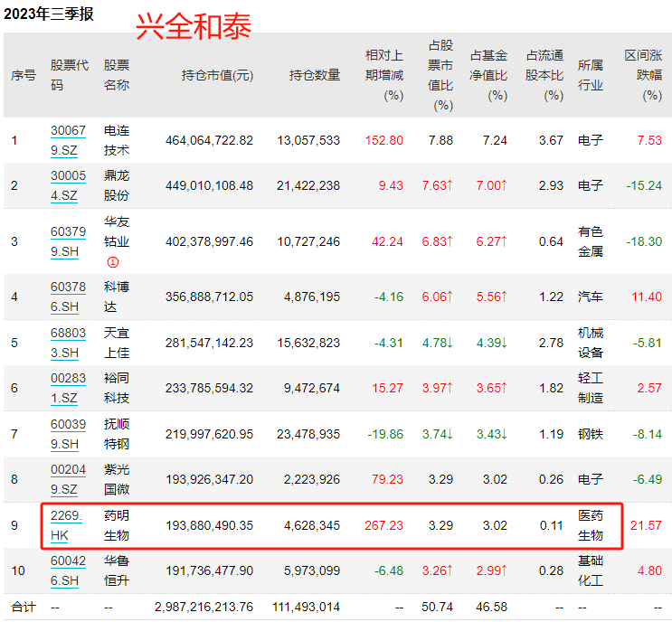The height and width of the screenshot is (622, 672).
Task: Click the 占流通股本比(%) column header
Action: click(x=544, y=75)
